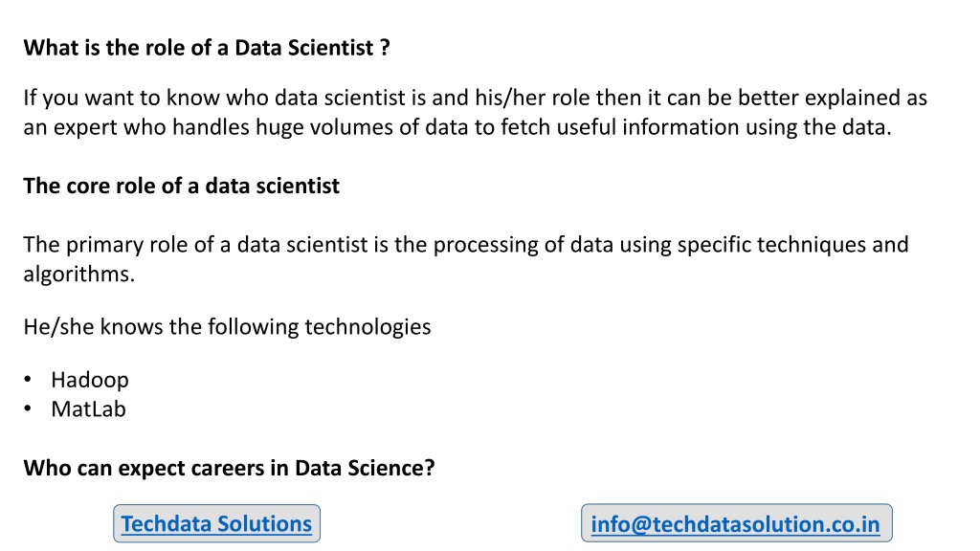Open the Techdata Solutions link

(x=216, y=523)
